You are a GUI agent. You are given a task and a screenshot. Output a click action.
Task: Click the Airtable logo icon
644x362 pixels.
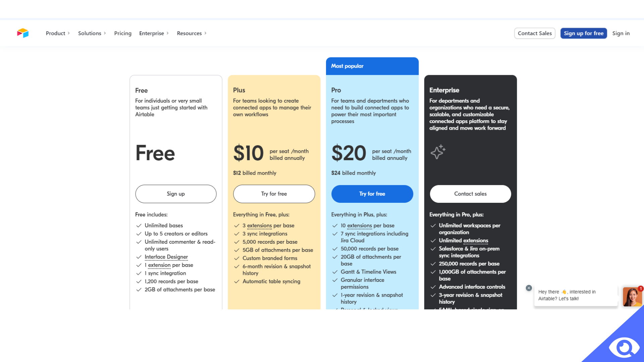(x=22, y=33)
